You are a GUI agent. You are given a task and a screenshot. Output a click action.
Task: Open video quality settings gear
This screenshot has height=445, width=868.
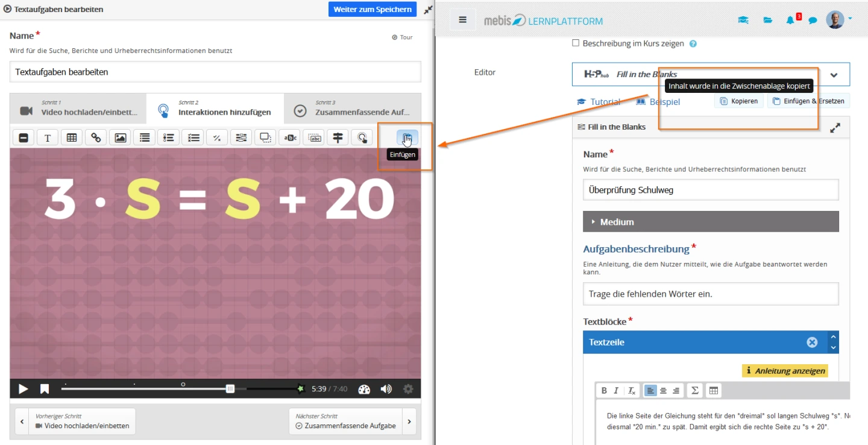tap(408, 389)
